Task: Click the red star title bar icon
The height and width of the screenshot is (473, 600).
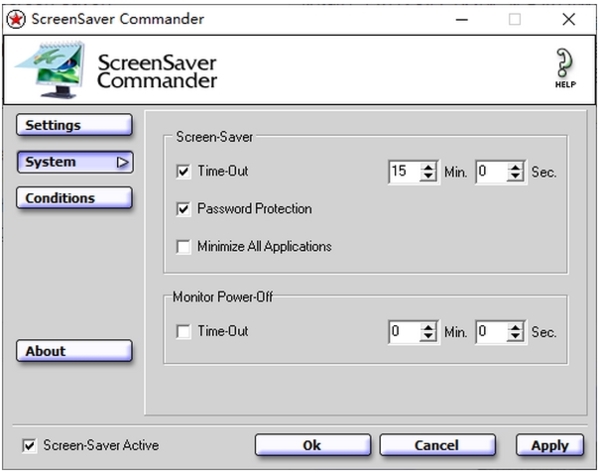Action: pos(16,19)
